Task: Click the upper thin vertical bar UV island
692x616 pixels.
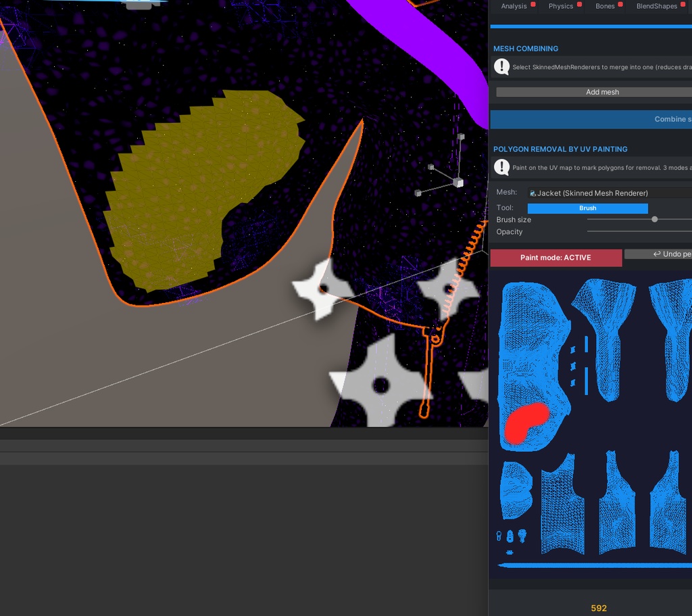Action: click(586, 344)
